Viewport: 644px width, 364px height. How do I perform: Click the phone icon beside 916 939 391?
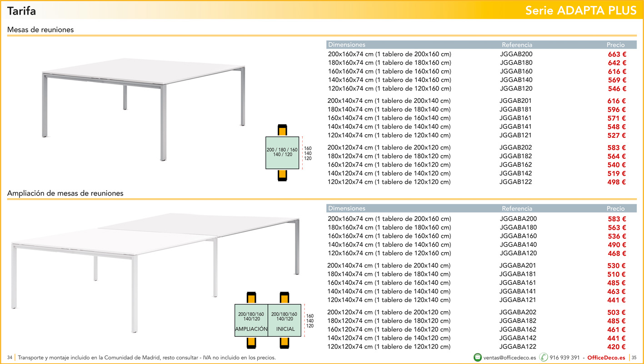pos(544,357)
